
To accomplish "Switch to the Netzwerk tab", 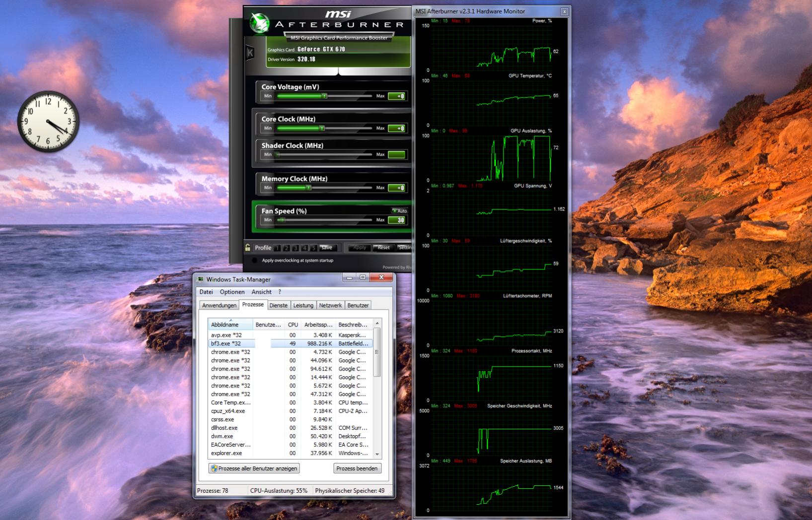I will click(x=331, y=305).
